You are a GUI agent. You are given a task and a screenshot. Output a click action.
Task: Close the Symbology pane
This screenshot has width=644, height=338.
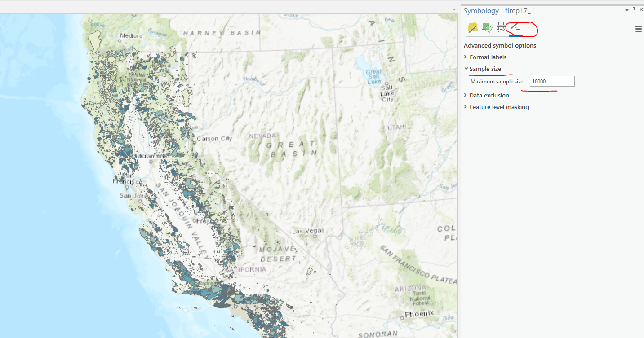641,9
